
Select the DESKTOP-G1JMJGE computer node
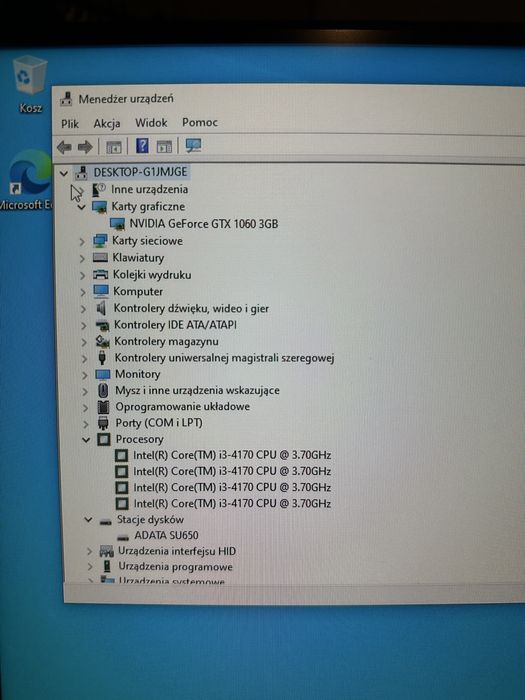[140, 172]
